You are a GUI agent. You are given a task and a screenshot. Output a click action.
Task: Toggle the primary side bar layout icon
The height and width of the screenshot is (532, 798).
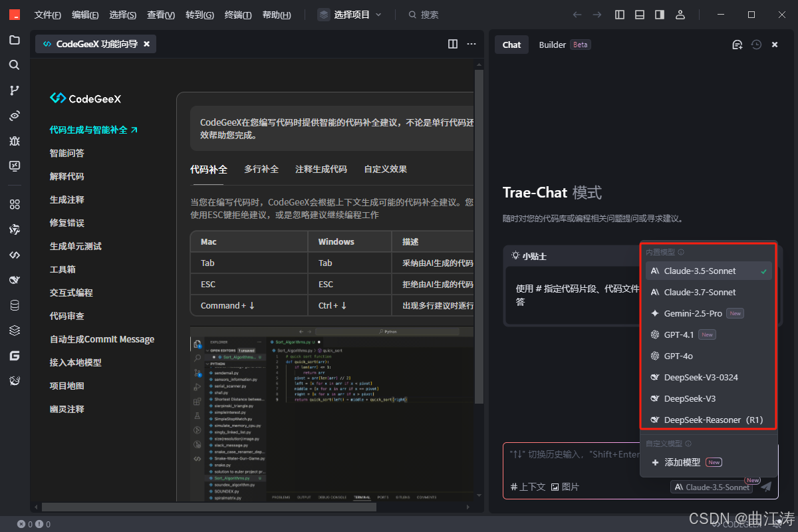point(620,15)
